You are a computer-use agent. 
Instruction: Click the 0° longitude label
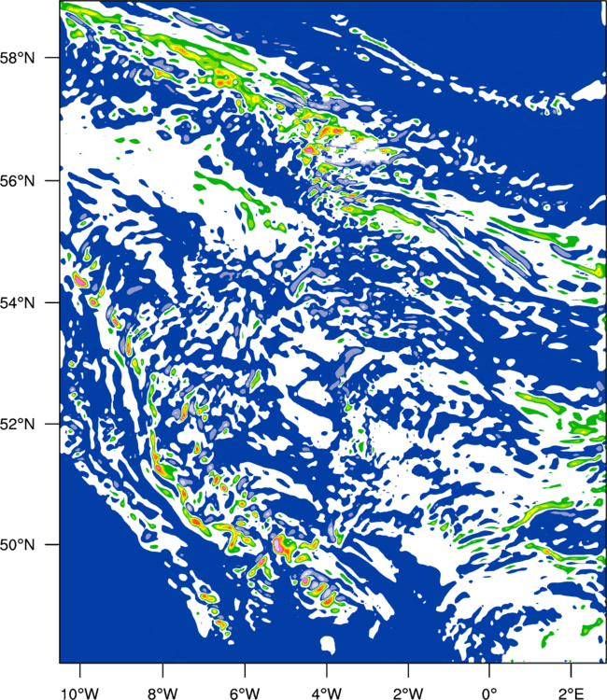click(489, 693)
